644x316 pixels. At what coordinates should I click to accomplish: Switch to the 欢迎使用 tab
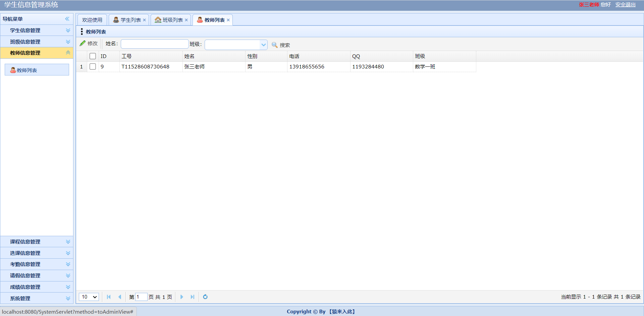92,20
